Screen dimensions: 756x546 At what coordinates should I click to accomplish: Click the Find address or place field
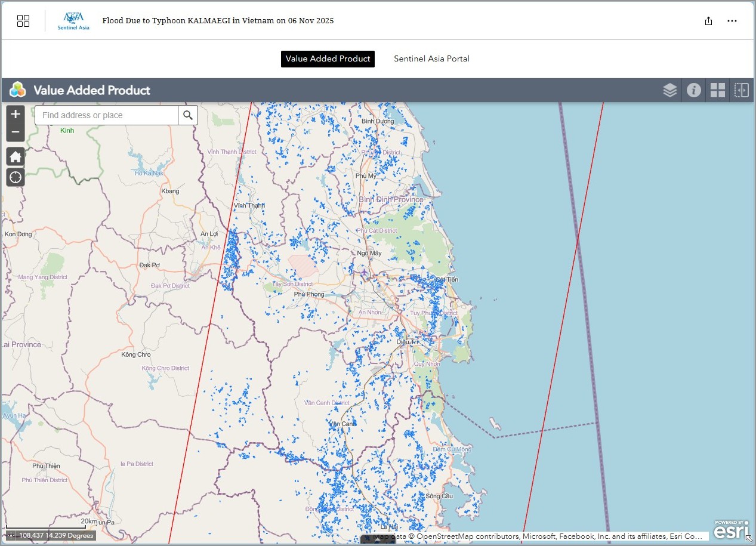coord(106,115)
